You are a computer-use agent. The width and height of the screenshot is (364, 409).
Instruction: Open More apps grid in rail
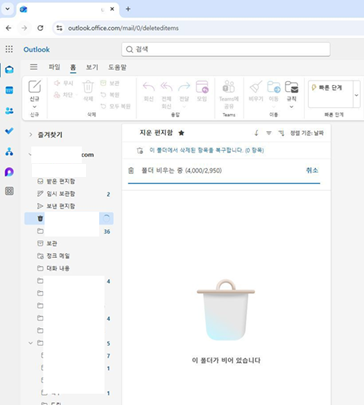pos(9,191)
